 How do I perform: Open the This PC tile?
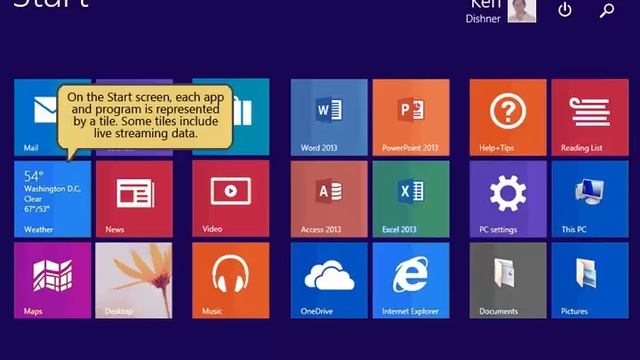(590, 199)
